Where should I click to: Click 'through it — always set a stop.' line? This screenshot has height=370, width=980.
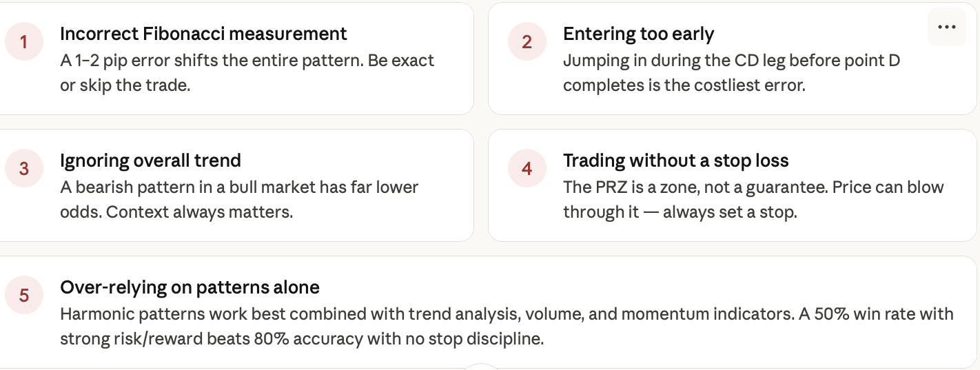point(680,212)
